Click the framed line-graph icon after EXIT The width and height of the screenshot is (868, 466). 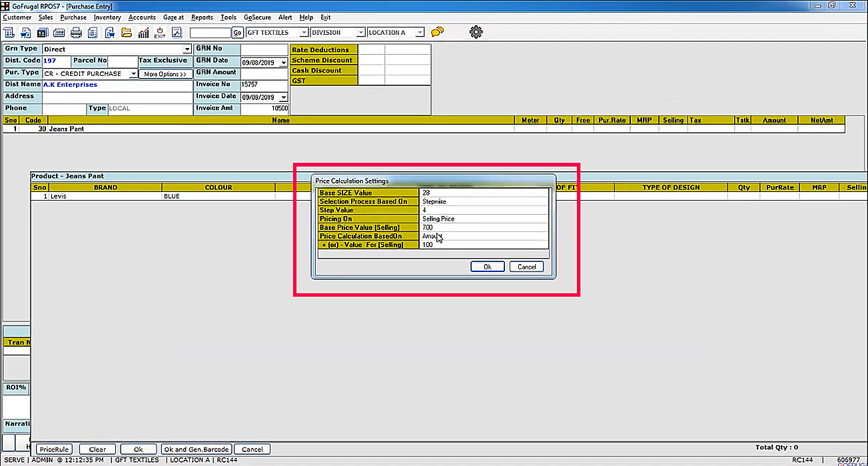(x=177, y=33)
